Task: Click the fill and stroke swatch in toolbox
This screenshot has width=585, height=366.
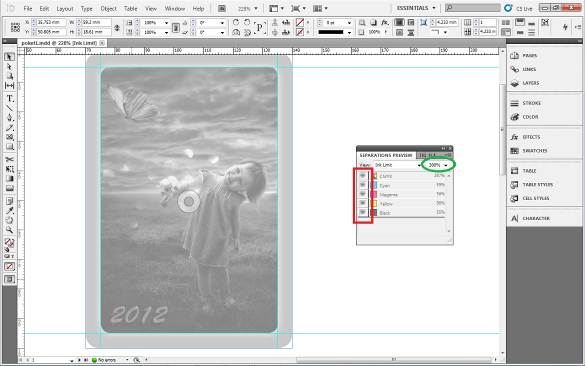Action: [9, 243]
